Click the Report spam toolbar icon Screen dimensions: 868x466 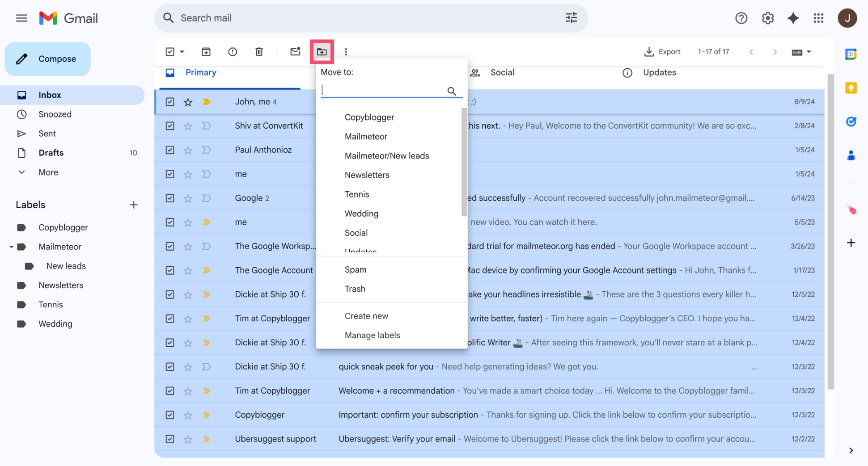pyautogui.click(x=233, y=52)
